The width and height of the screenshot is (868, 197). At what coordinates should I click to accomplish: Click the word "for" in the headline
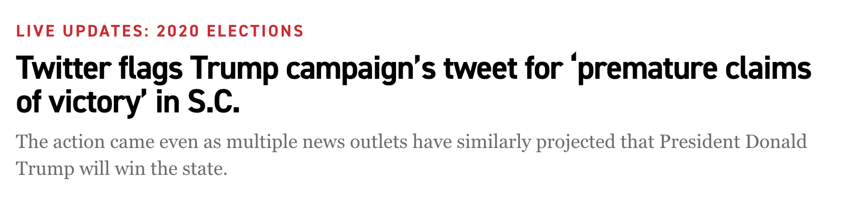pos(543,70)
